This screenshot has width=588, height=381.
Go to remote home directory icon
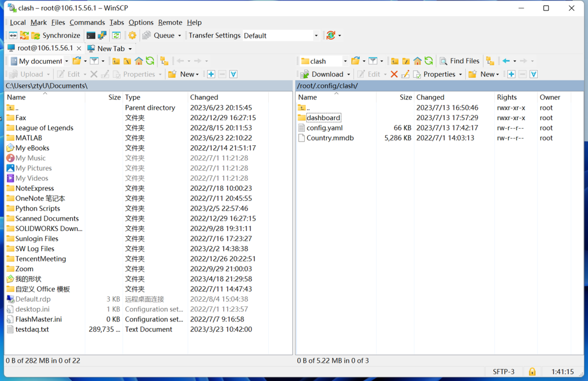pos(418,61)
